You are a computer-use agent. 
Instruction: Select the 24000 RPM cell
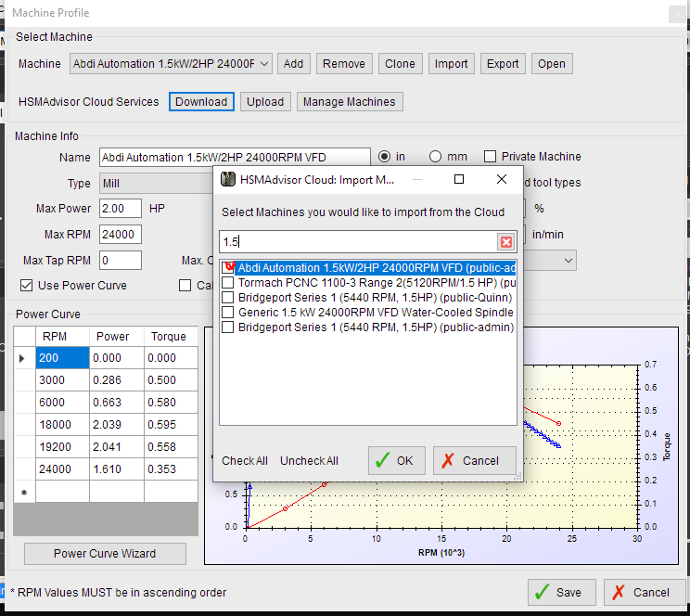pos(62,468)
